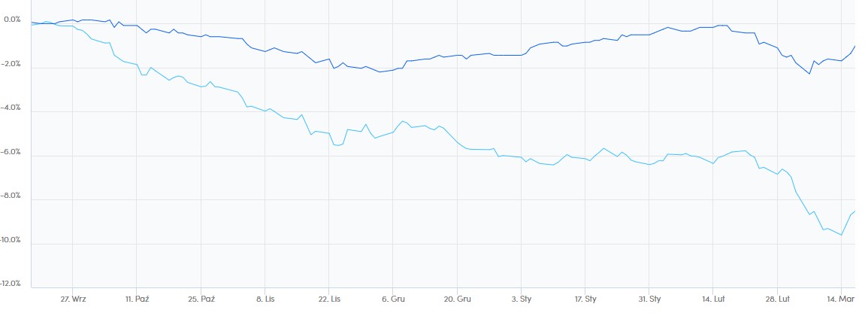This screenshot has height=313, width=868.
Task: Click the 25. Paź date label
Action: pyautogui.click(x=204, y=299)
